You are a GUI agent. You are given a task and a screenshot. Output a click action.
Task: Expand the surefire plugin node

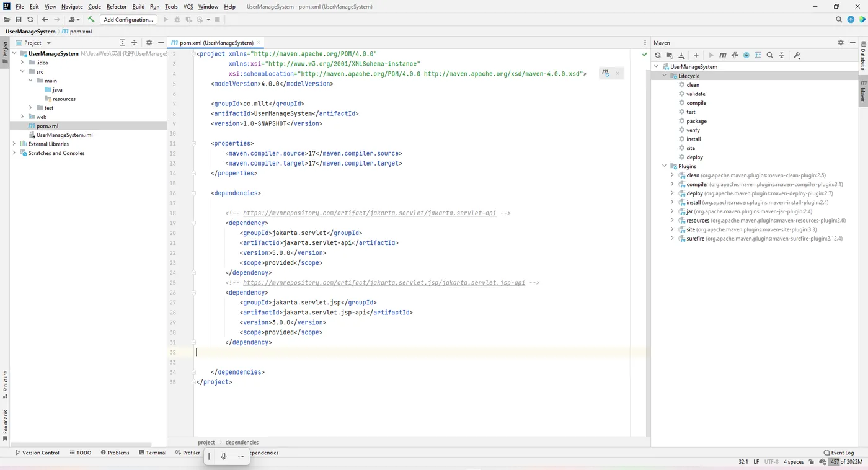(x=673, y=239)
